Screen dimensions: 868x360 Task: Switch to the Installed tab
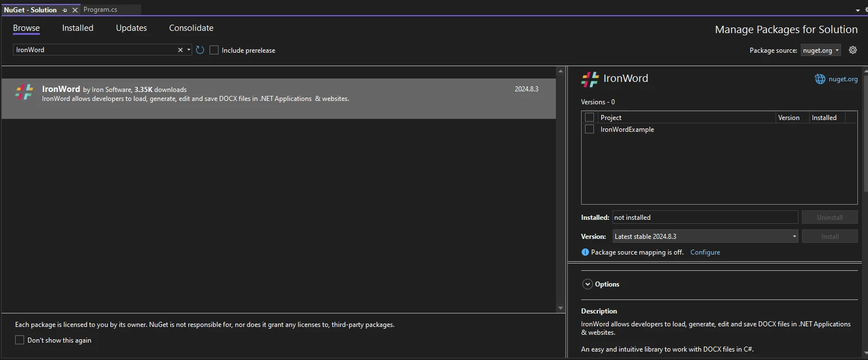pos(78,28)
